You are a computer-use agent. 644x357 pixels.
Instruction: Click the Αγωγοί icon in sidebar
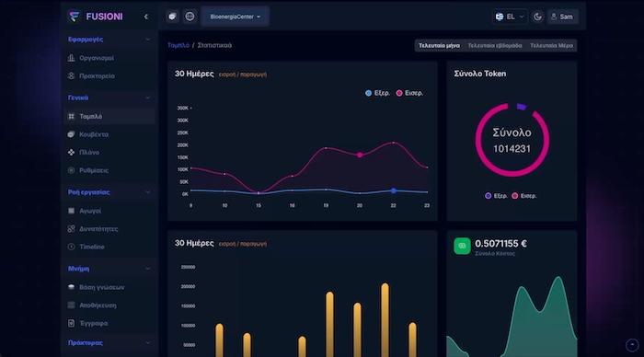pos(71,211)
